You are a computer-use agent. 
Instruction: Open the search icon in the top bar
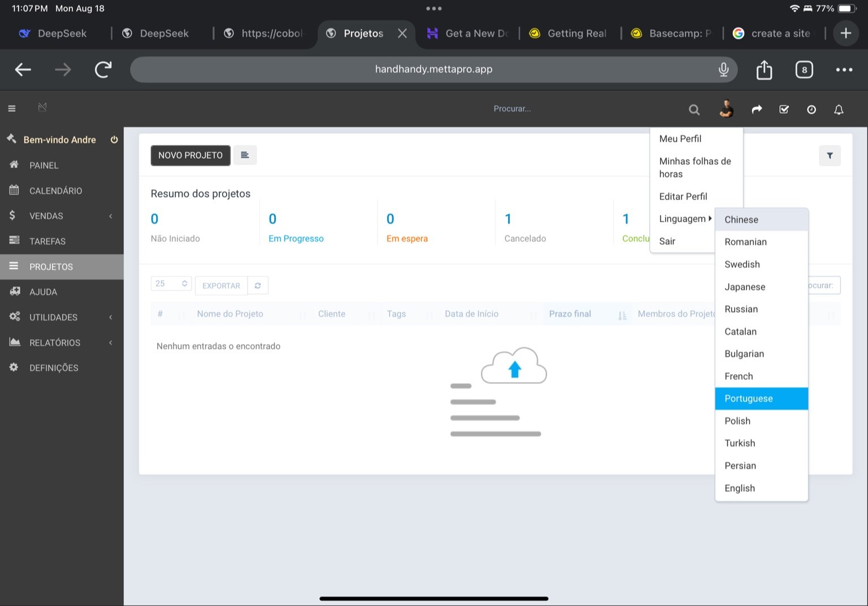point(694,109)
